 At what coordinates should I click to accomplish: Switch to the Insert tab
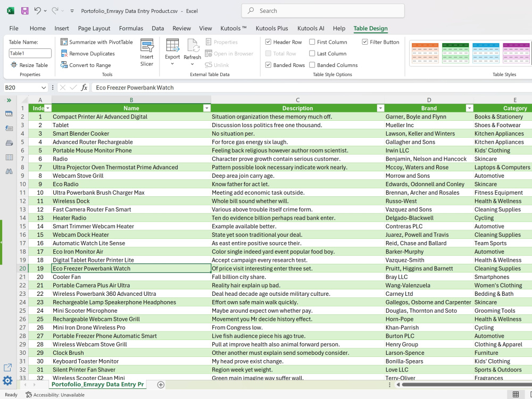[x=62, y=29]
